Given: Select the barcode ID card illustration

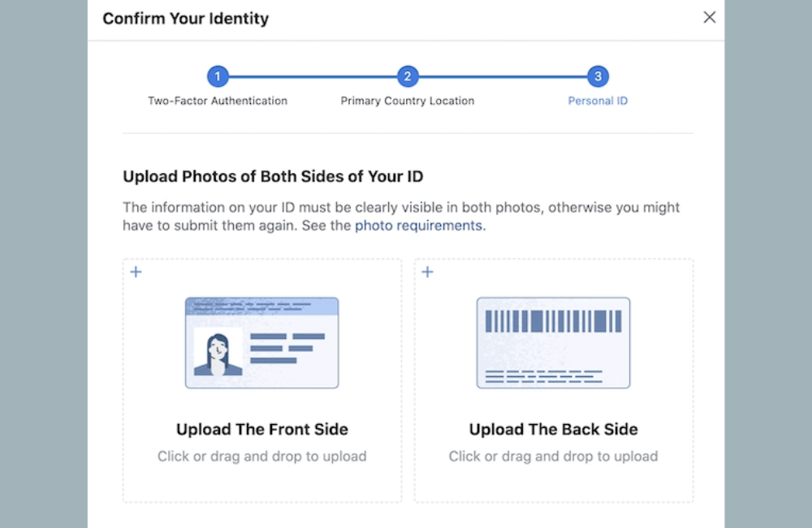Looking at the screenshot, I should tap(553, 342).
